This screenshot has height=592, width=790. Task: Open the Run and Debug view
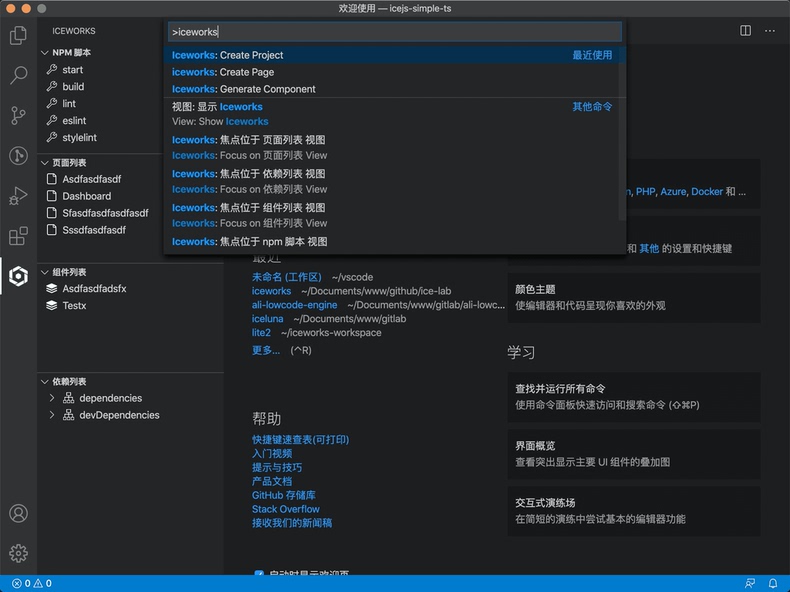point(18,195)
